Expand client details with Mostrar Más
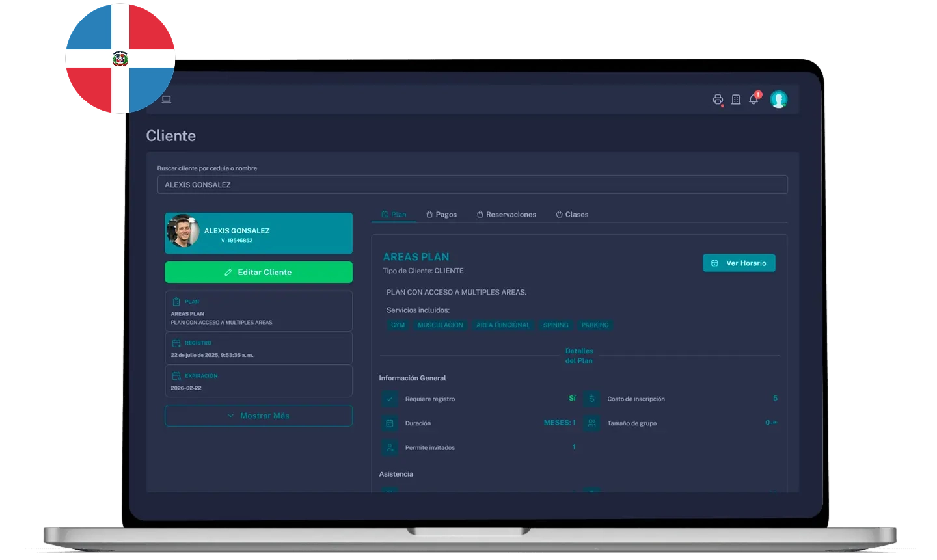937x560 pixels. click(258, 416)
